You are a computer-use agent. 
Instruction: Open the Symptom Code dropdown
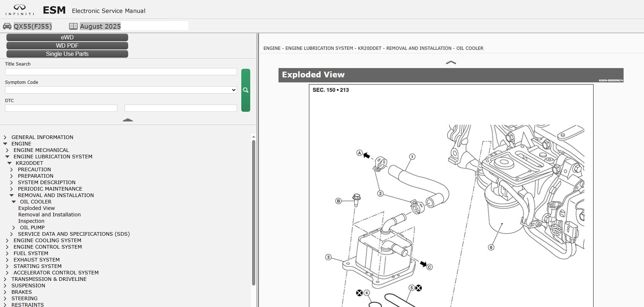point(121,90)
